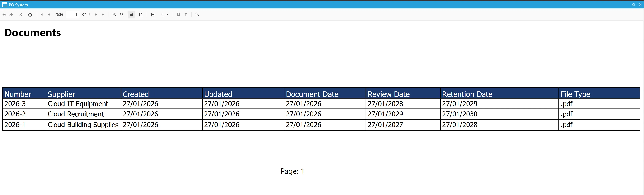644x195 pixels.
Task: Close the PO System window
Action: (x=640, y=5)
